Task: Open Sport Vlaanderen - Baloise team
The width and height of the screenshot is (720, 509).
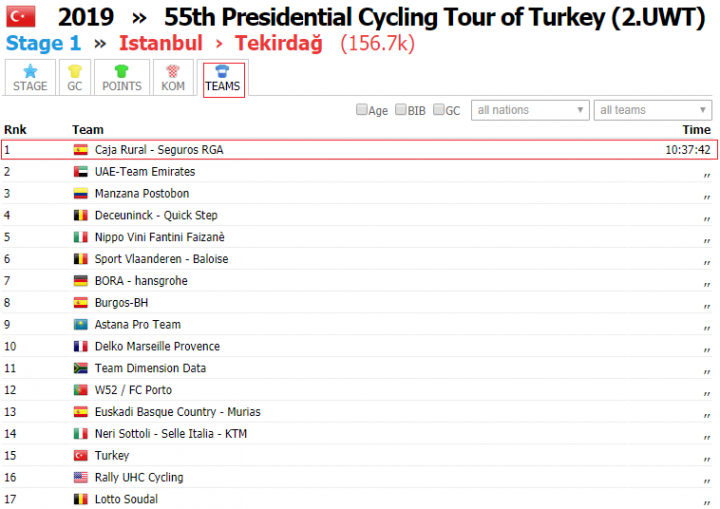Action: (161, 259)
